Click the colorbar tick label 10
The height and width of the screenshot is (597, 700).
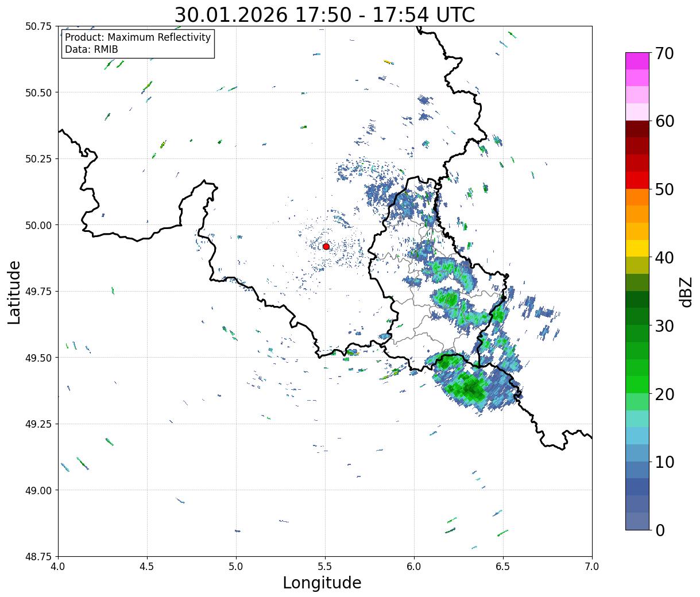(664, 462)
